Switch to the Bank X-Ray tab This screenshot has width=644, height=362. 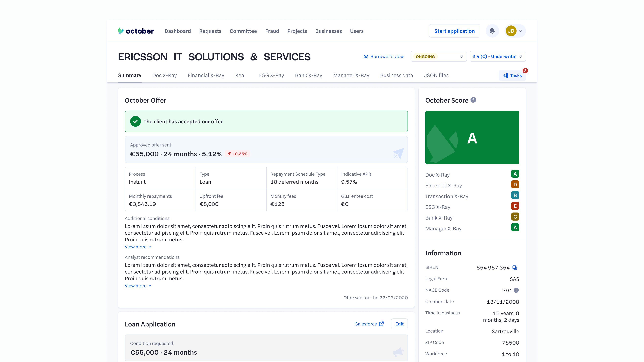(309, 75)
